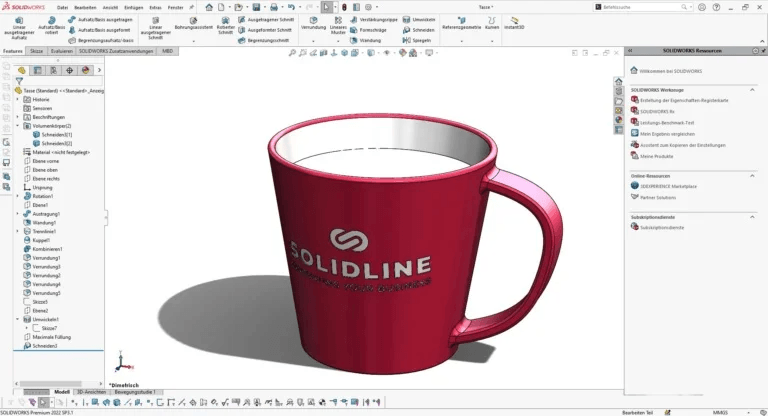Open the Lineares Muster tool
This screenshot has height=416, width=768.
338,26
